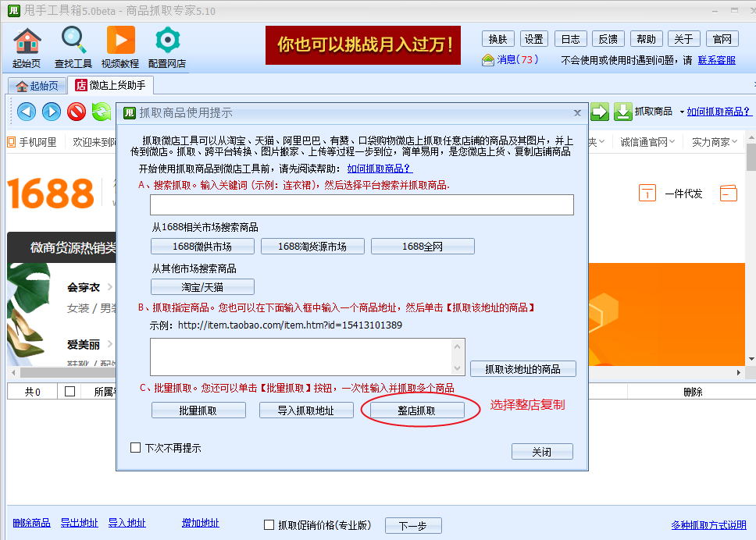Click the 消息 house message icon
This screenshot has height=540, width=756.
tap(488, 60)
